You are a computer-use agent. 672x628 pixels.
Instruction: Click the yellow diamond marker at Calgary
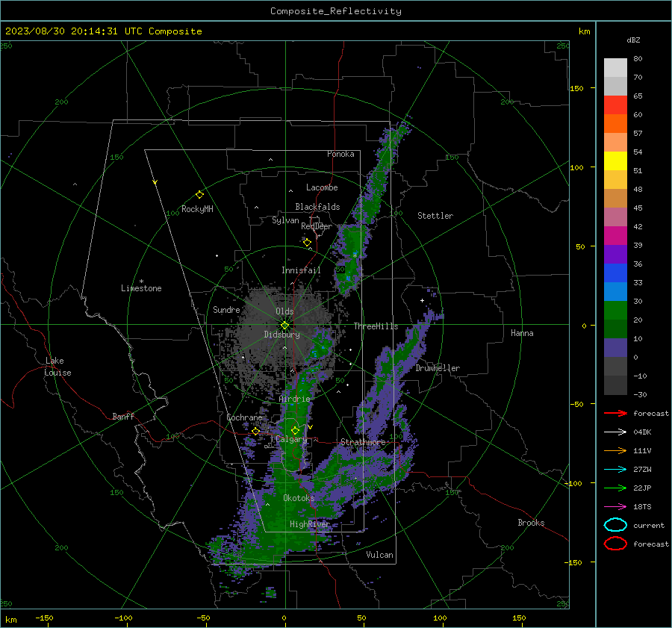click(295, 430)
